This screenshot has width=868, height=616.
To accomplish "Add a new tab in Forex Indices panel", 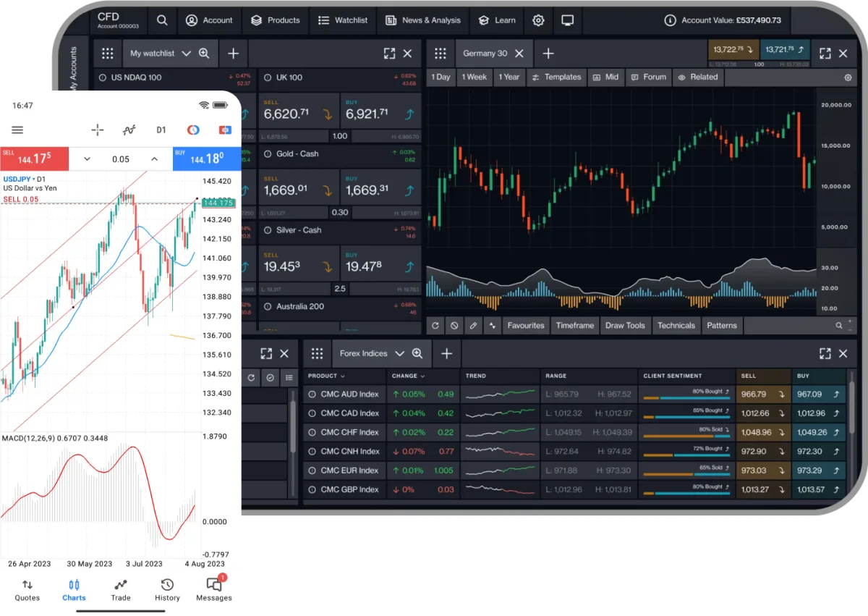I will coord(446,353).
